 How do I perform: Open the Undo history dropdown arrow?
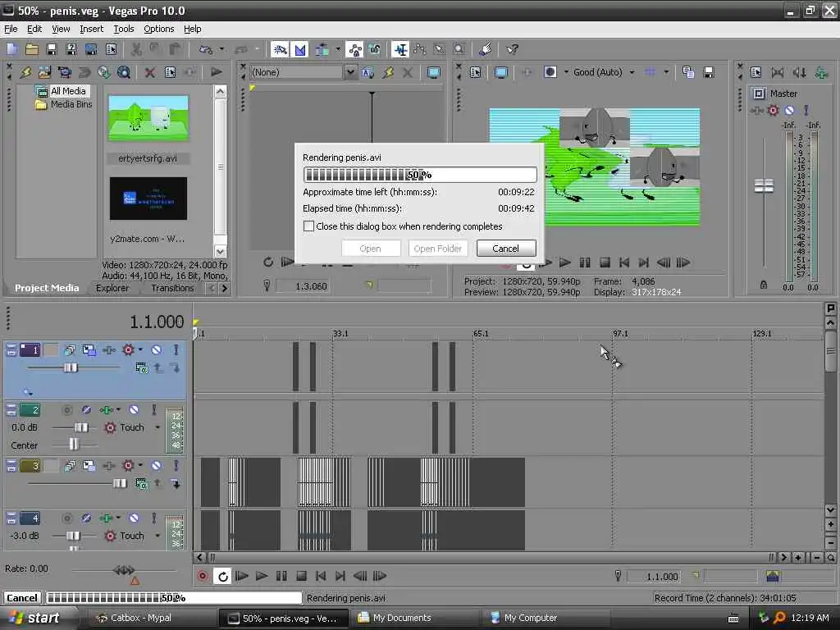tap(221, 50)
